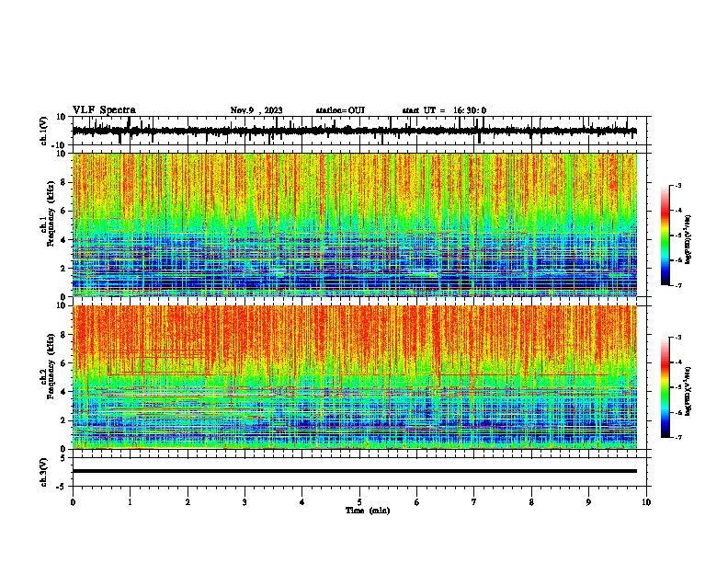The height and width of the screenshot is (563, 728).
Task: Click tick label "7" on time axis
Action: click(x=474, y=502)
